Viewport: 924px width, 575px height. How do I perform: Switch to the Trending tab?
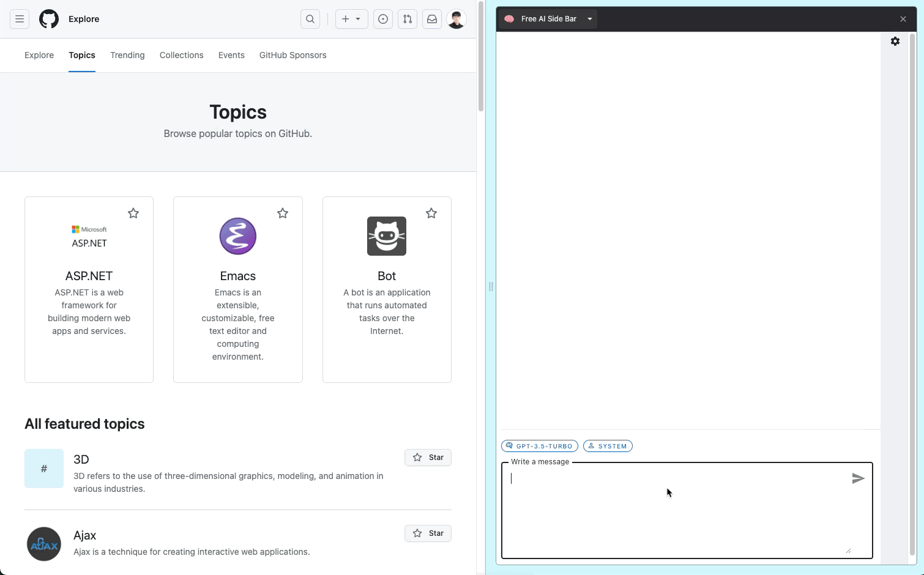[x=127, y=55]
